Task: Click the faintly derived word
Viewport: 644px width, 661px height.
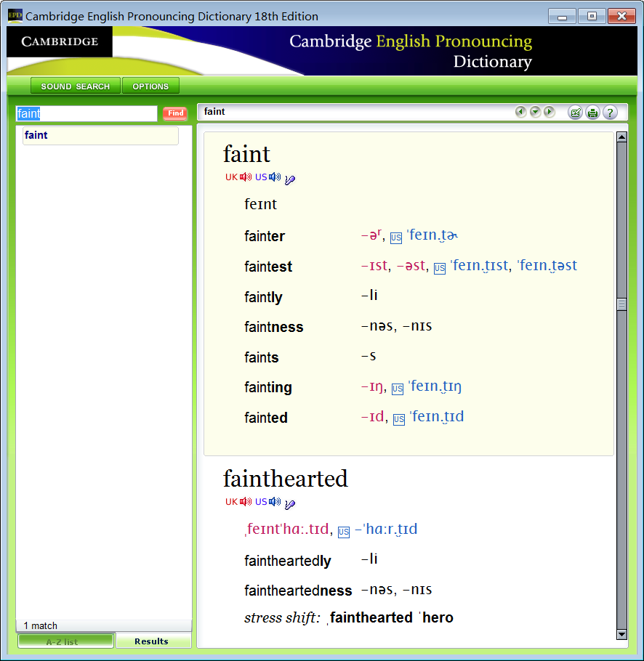Action: pyautogui.click(x=264, y=297)
